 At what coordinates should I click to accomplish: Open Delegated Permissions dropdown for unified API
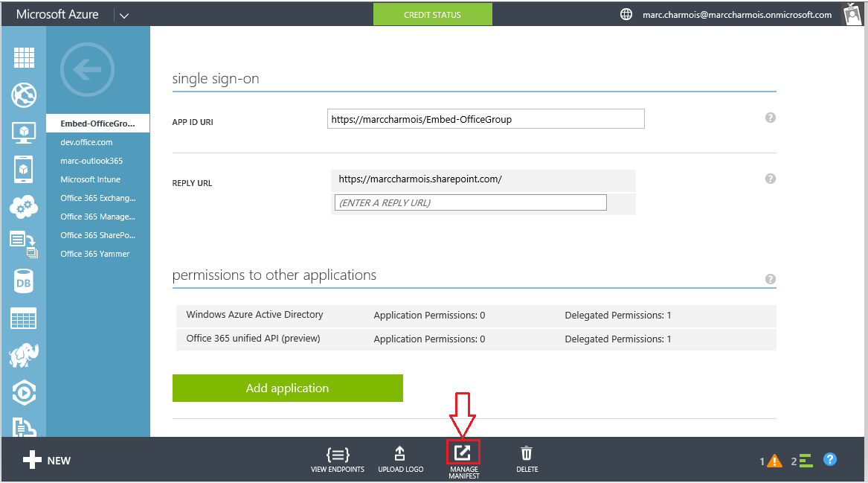618,339
